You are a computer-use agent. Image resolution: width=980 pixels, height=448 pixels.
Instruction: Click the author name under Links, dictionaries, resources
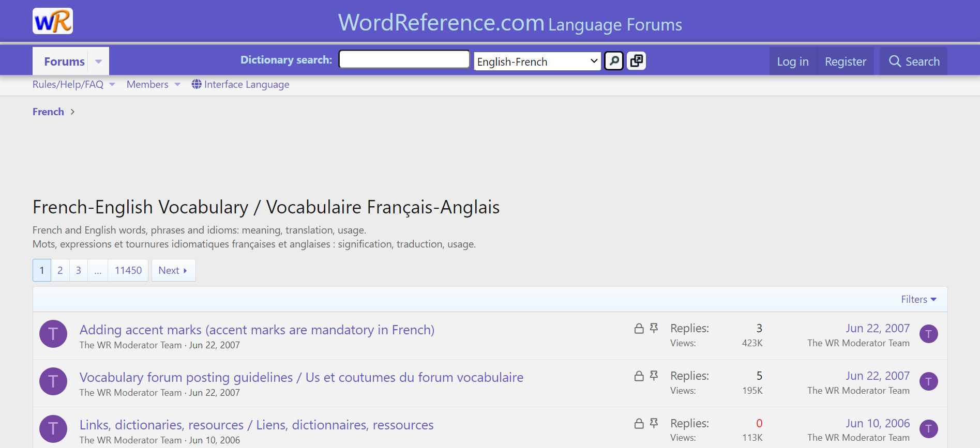point(131,440)
